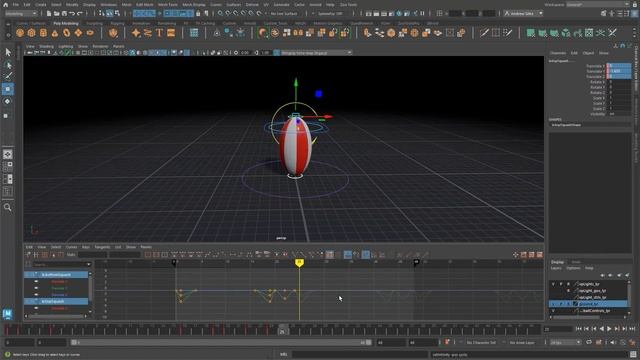Open the frames-per-second dropdown
Screen dimensions: 640x360
click(566, 342)
